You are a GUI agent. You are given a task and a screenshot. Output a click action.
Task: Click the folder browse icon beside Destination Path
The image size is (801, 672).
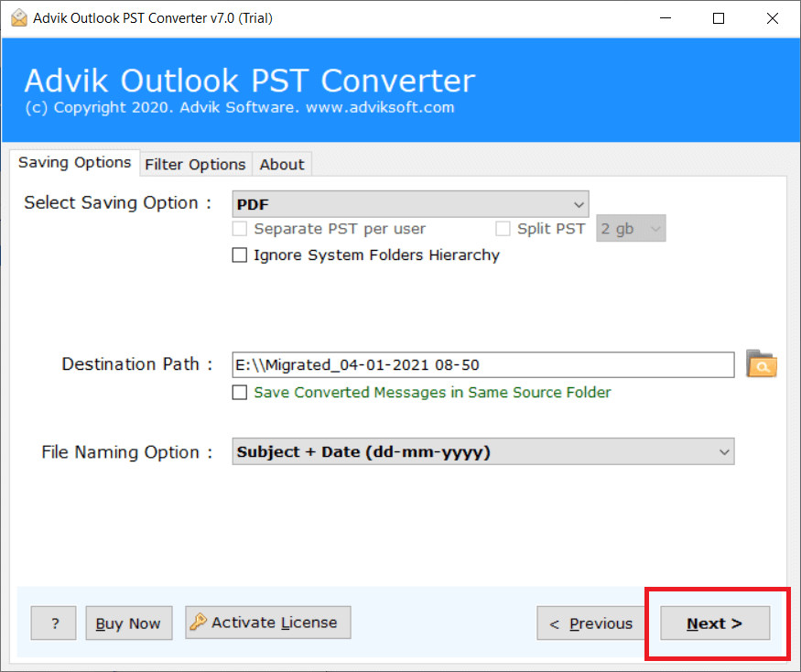[761, 363]
